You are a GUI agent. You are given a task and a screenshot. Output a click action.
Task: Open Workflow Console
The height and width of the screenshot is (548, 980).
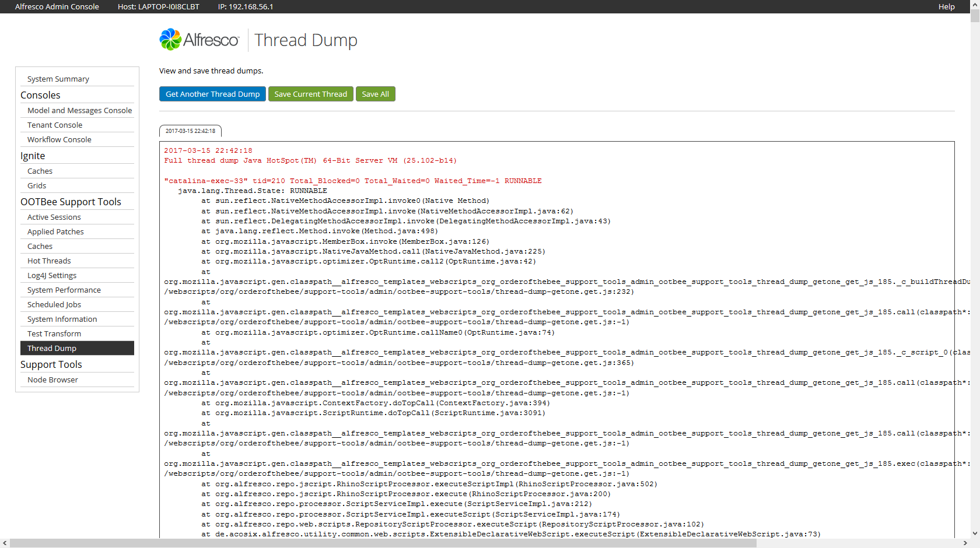coord(77,139)
